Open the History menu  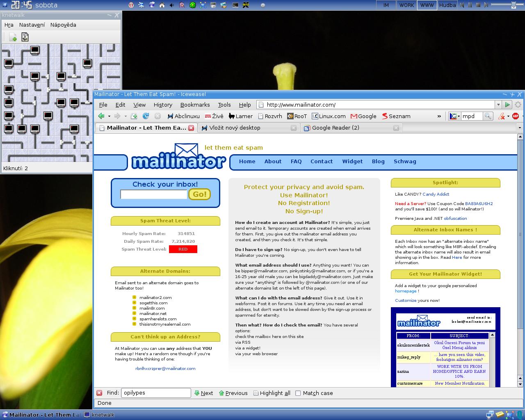point(163,105)
